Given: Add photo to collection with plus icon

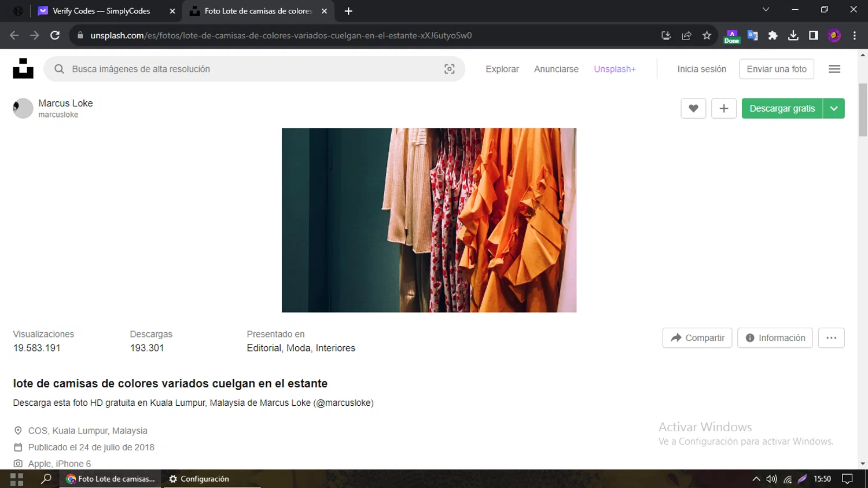Looking at the screenshot, I should [724, 108].
